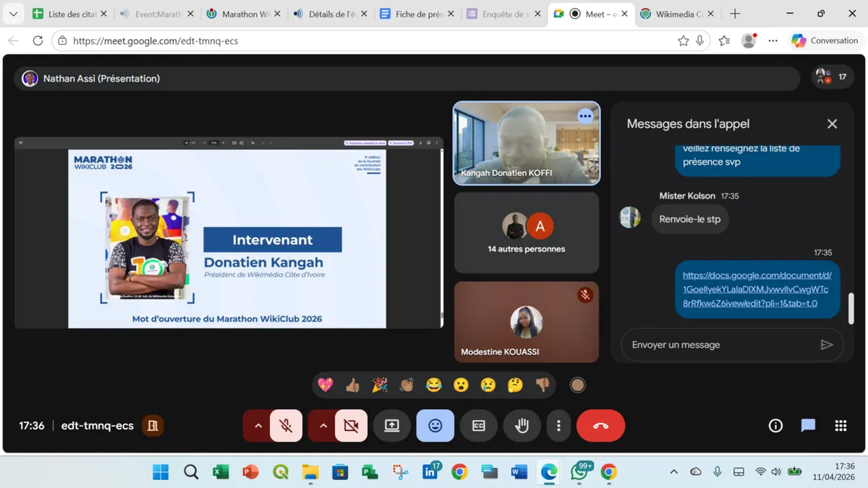Click the send message arrow icon
Viewport: 868px width, 488px height.
[827, 345]
